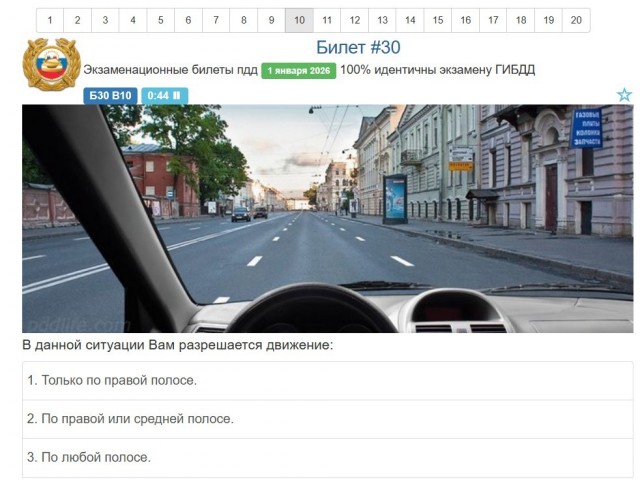Open the road situation image

pyautogui.click(x=328, y=219)
